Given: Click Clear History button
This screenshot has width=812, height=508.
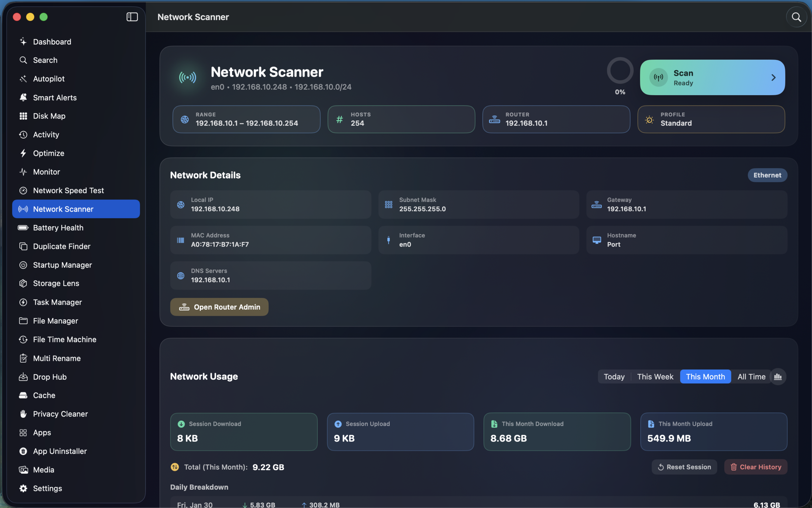Looking at the screenshot, I should tap(756, 467).
